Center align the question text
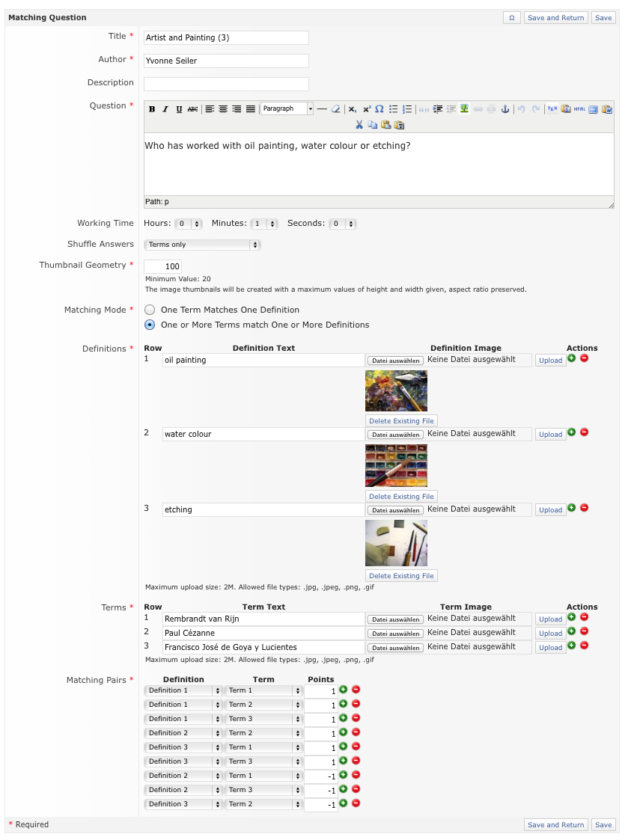The height and width of the screenshot is (840, 628). point(223,109)
